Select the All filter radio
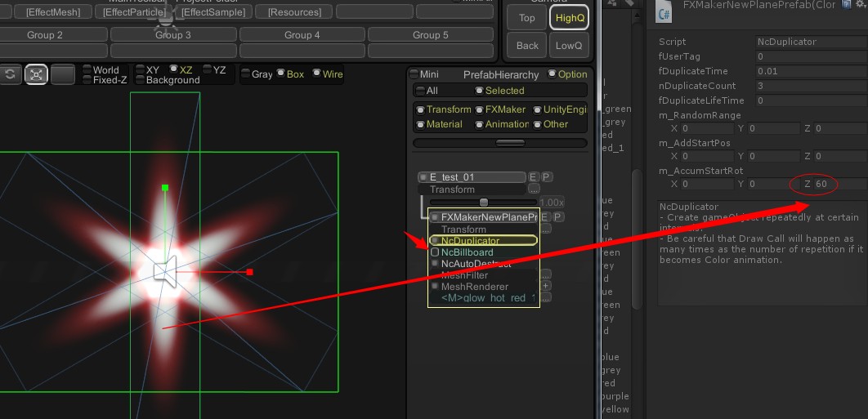The image size is (868, 419). tap(427, 90)
